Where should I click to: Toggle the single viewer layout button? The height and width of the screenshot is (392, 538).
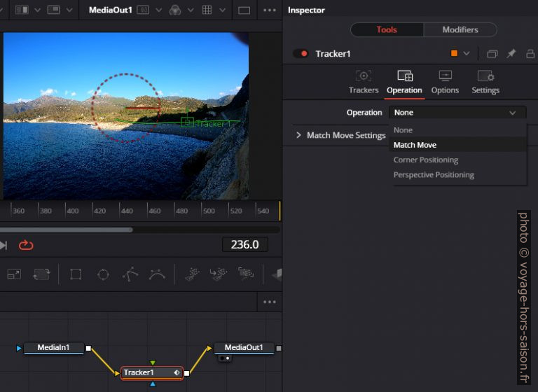(244, 10)
